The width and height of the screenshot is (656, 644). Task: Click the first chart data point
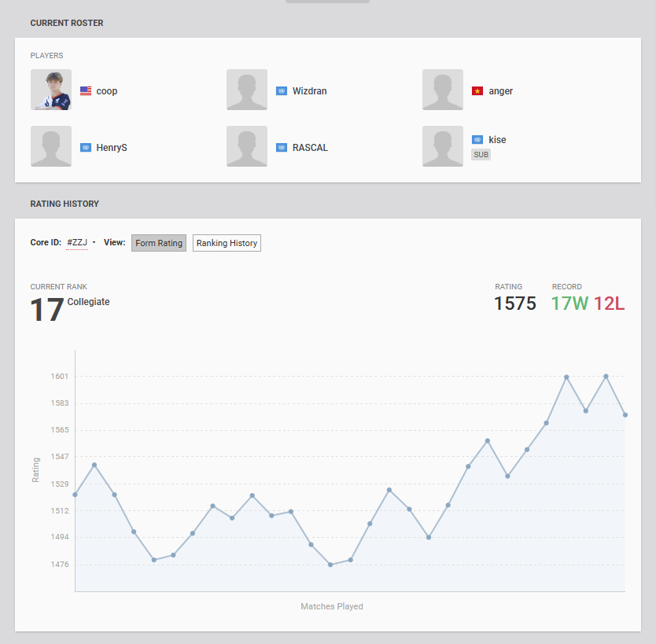coord(76,495)
